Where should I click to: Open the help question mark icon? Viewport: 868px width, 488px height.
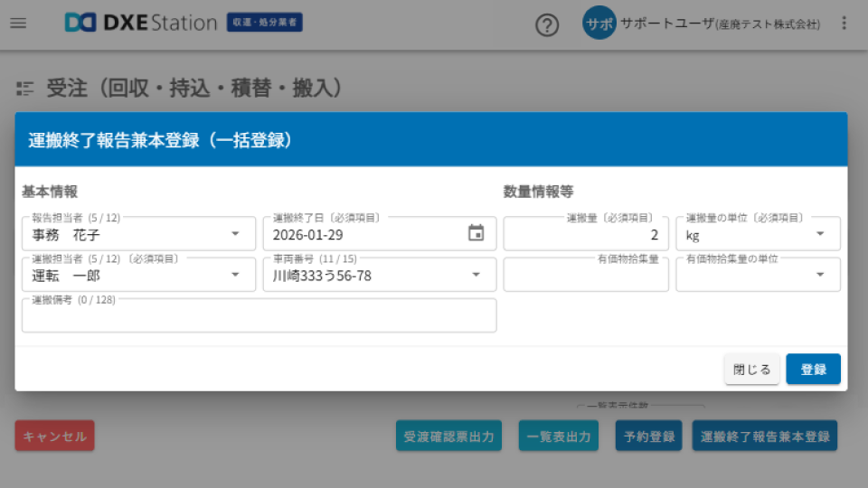click(x=547, y=24)
